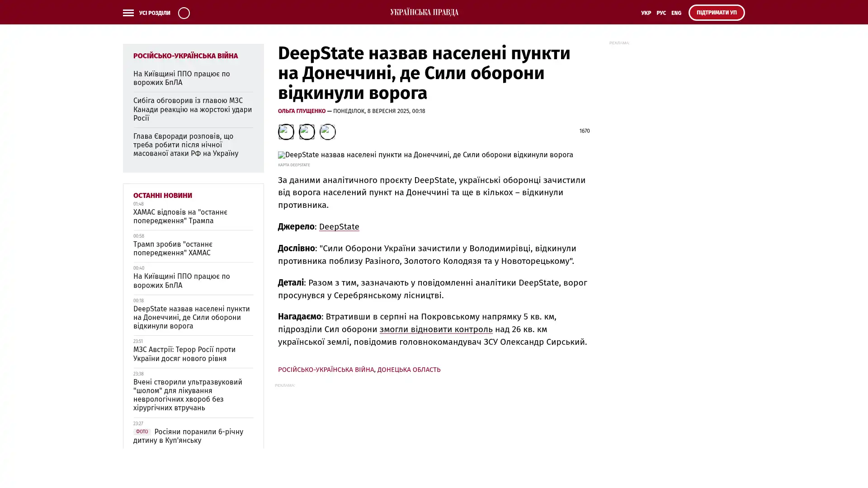This screenshot has width=868, height=488.
Task: Open РОСІЙСЬКО-УКРАЇНСЬКА ВІЙНА sidebar heading
Action: pos(185,56)
